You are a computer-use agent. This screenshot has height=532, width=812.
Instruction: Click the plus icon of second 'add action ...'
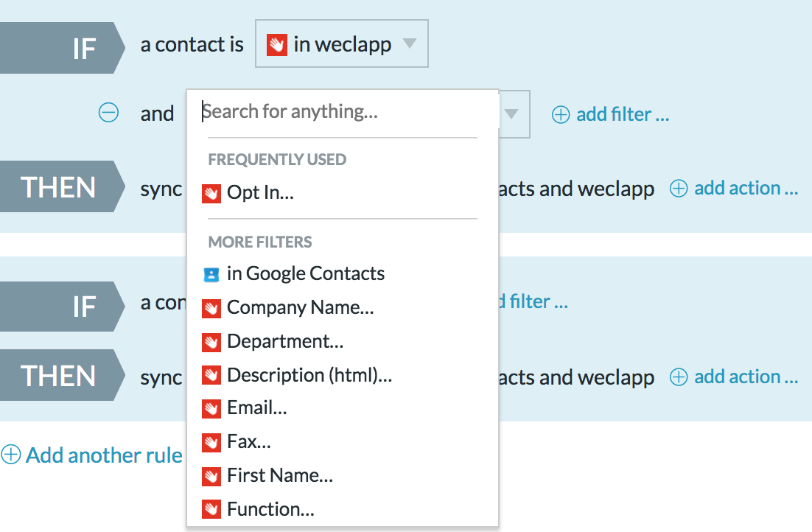[679, 377]
